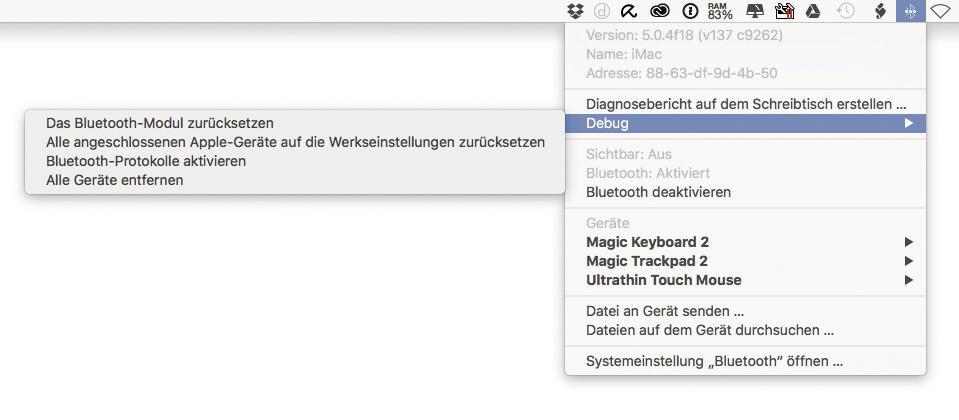Open the red toolbox menu bar icon
Viewport: 959px width, 420px height.
[x=784, y=11]
